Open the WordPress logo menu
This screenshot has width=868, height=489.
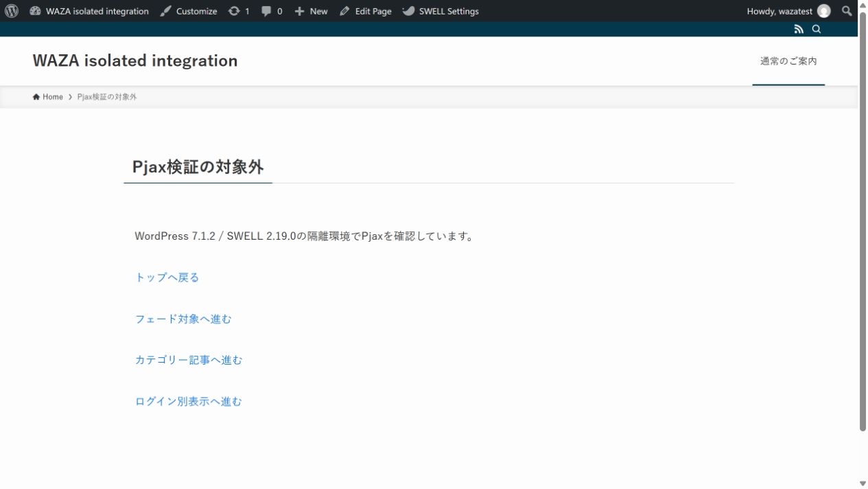pos(11,11)
